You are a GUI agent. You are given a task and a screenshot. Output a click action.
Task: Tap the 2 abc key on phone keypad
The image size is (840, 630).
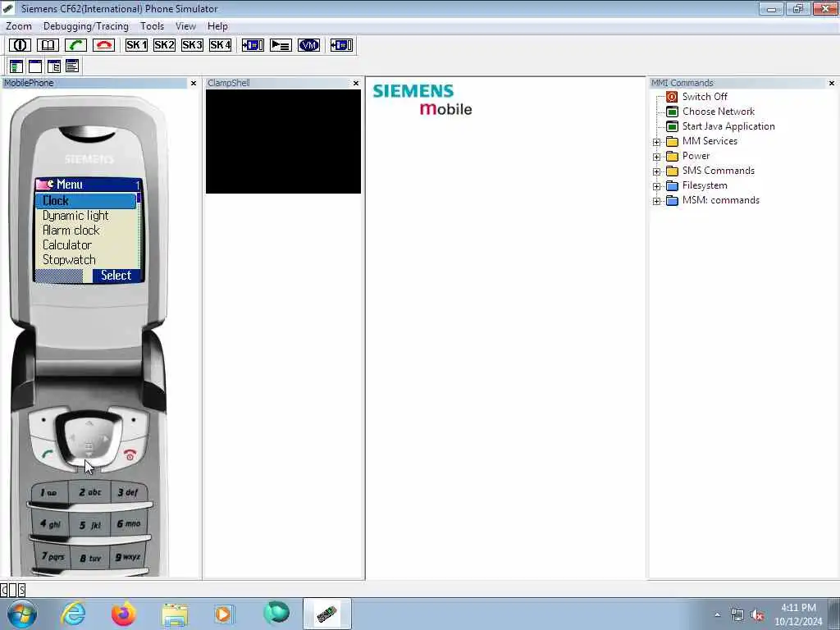coord(90,492)
